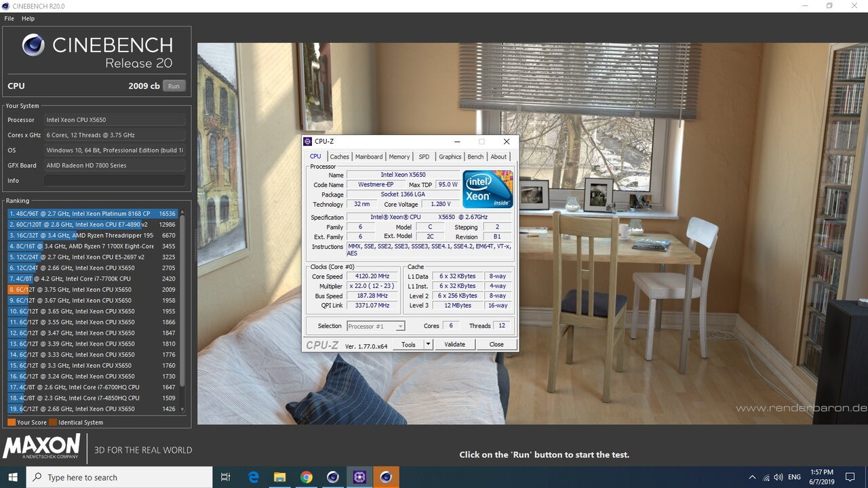Click the Processor field showing Intel Xeon X5650
Image resolution: width=868 pixels, height=488 pixels.
[x=115, y=120]
